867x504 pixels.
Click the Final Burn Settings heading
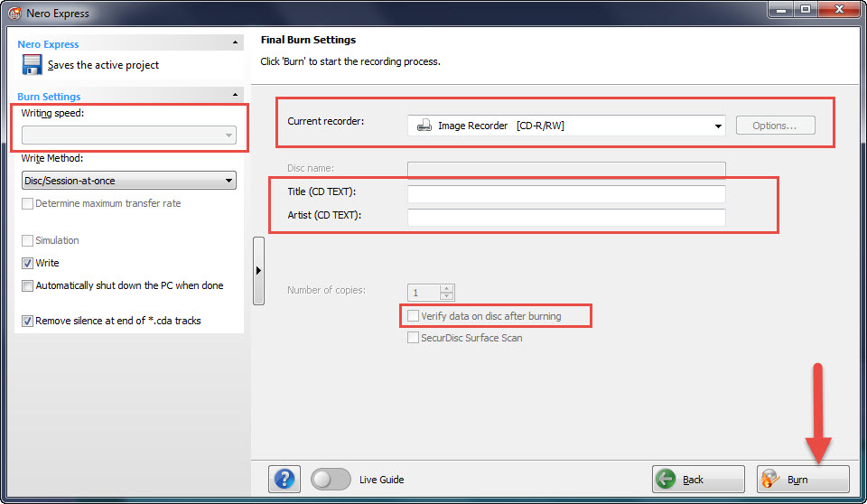coord(308,40)
